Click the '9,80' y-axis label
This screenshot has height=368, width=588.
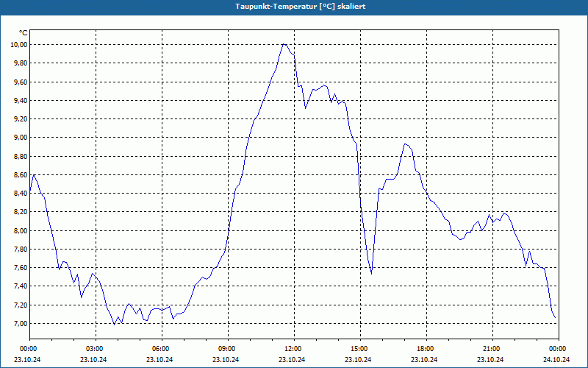tap(21, 63)
